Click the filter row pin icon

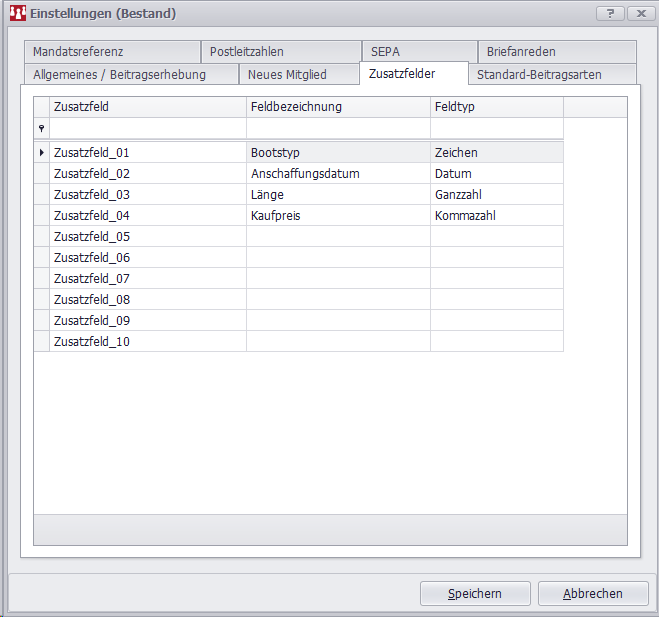point(41,129)
